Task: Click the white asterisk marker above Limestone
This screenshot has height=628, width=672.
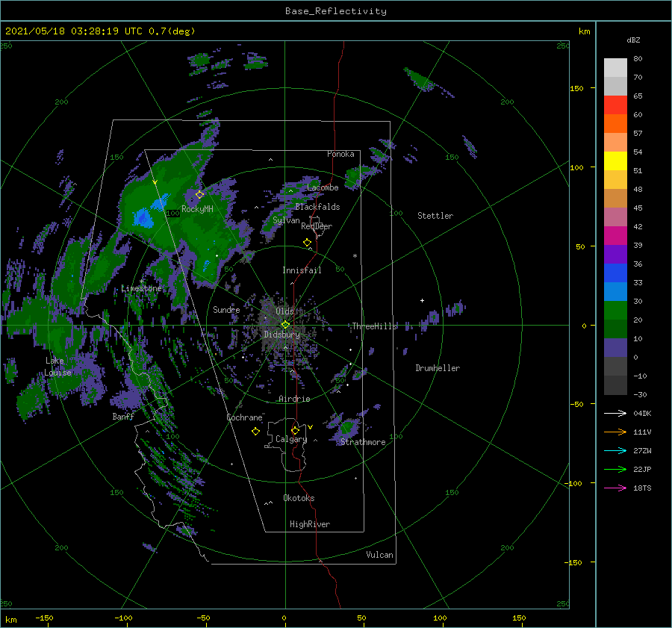Action: coord(141,282)
